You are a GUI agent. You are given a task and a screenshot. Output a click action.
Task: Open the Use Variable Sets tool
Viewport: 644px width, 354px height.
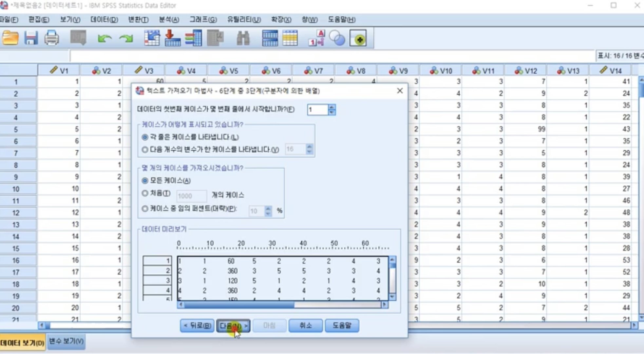click(x=338, y=38)
